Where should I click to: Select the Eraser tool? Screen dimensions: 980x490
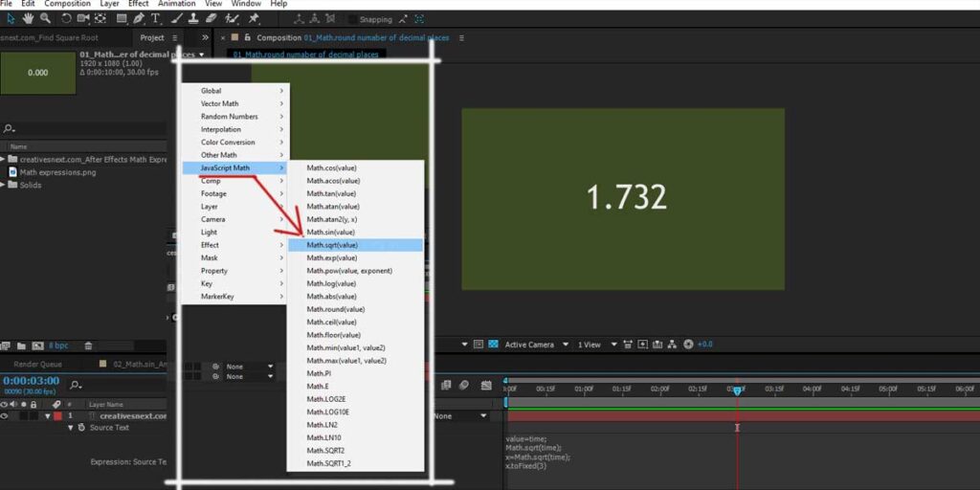[212, 18]
